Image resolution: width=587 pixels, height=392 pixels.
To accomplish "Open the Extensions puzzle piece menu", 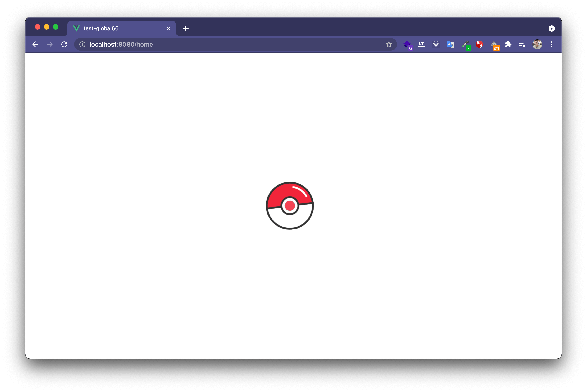I will click(508, 45).
